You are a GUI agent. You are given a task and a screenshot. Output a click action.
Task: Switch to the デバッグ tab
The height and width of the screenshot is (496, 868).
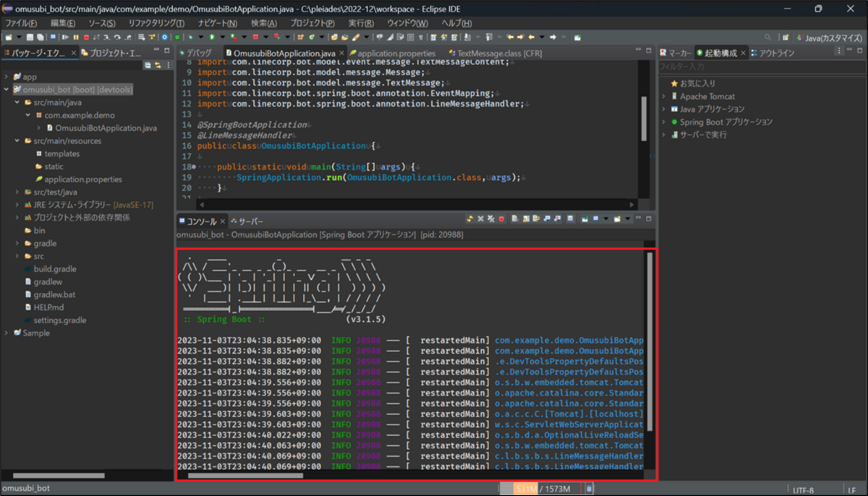(x=195, y=53)
